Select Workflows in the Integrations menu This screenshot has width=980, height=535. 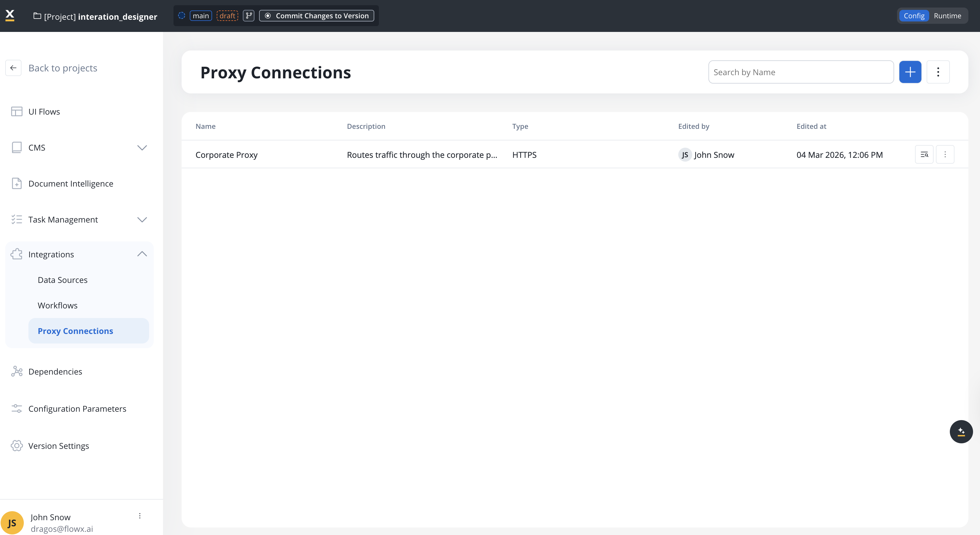tap(57, 305)
